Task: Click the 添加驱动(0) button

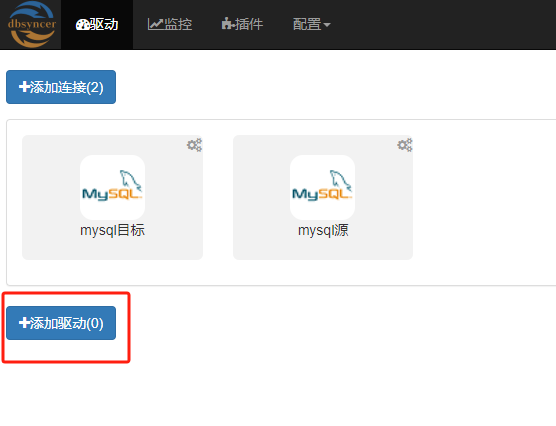Action: tap(61, 323)
